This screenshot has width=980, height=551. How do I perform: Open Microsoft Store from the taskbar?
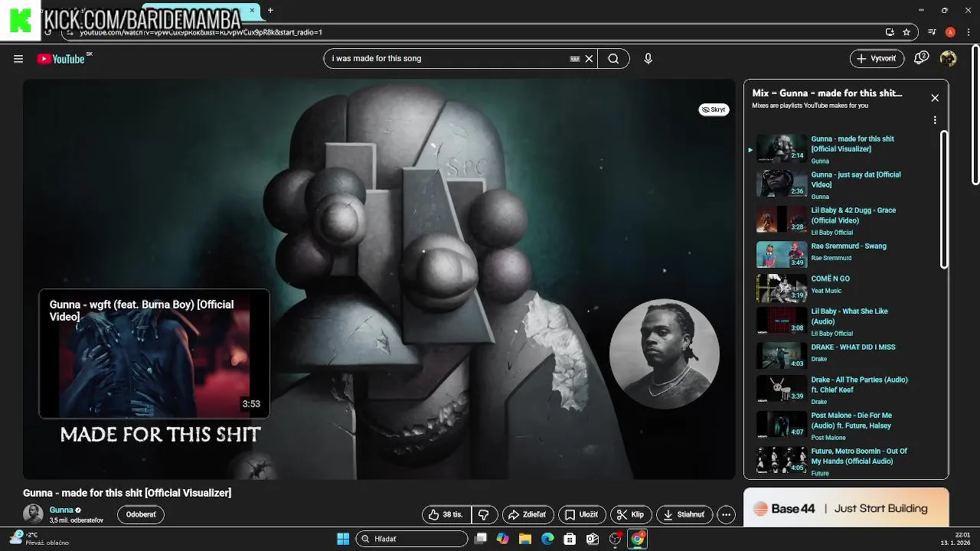(x=570, y=539)
